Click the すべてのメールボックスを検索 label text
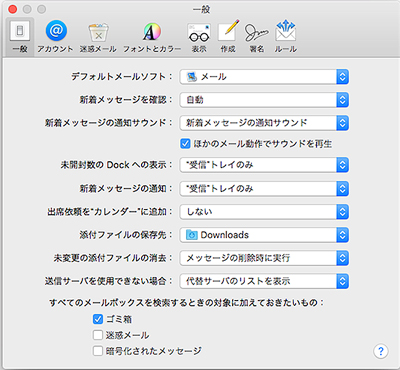This screenshot has height=370, width=400. coord(186,303)
